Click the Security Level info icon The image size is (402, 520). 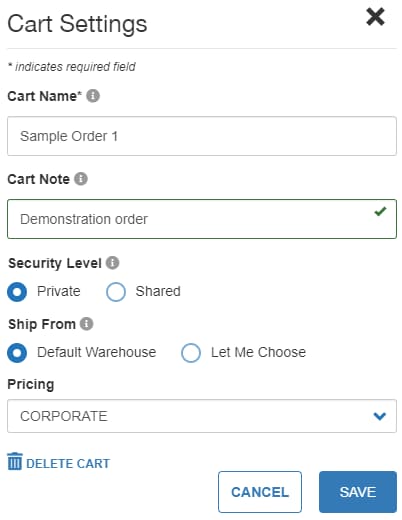112,263
